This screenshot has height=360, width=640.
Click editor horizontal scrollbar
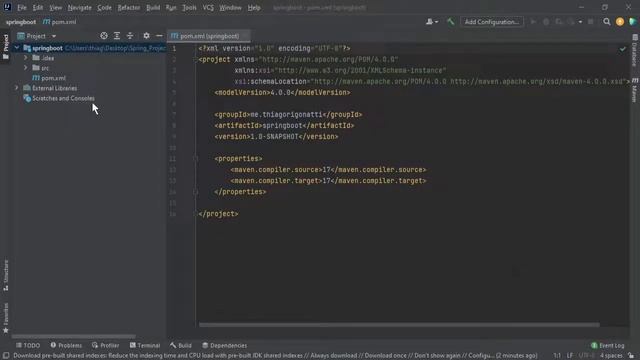tap(399, 325)
